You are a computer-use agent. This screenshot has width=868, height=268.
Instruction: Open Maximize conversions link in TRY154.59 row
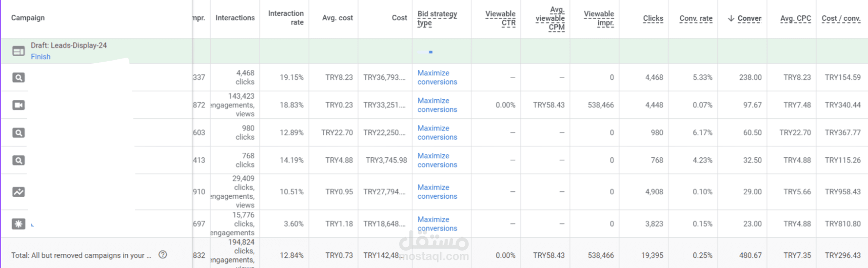[437, 77]
